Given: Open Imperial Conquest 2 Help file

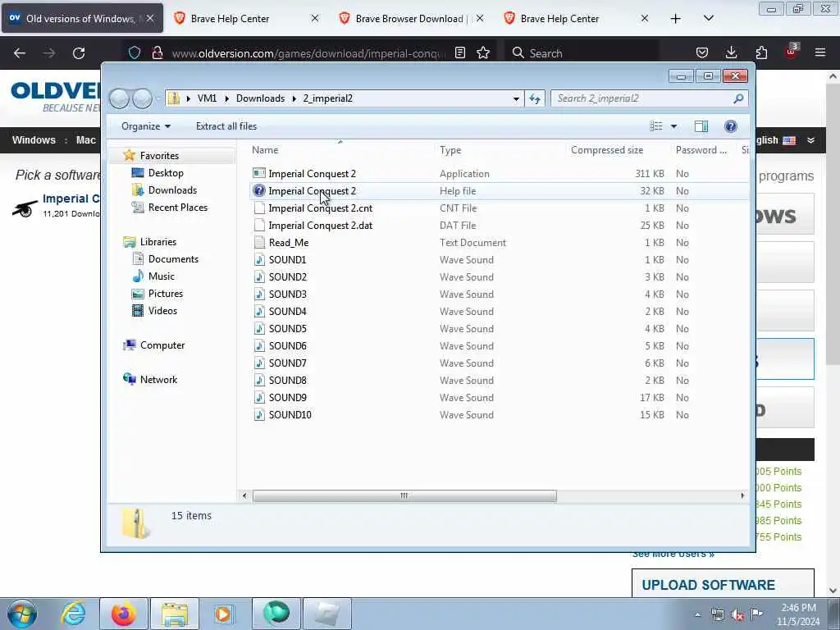Looking at the screenshot, I should point(312,190).
